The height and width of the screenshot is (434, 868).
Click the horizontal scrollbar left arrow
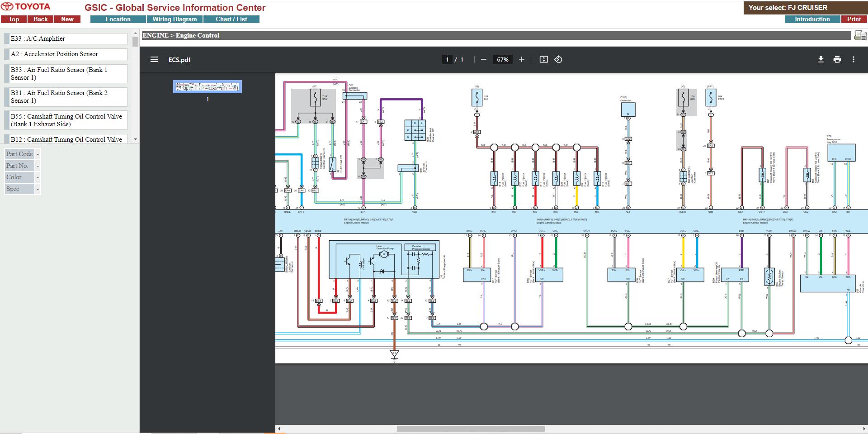coord(279,429)
